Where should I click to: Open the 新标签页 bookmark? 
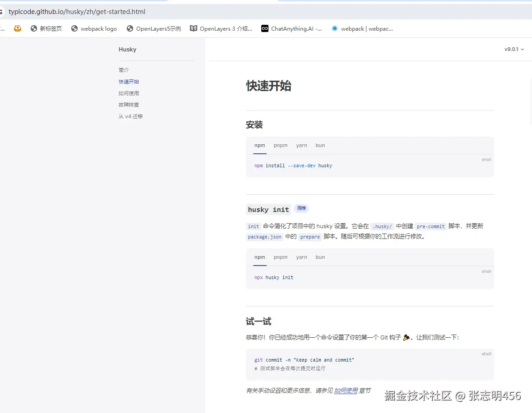coord(46,28)
